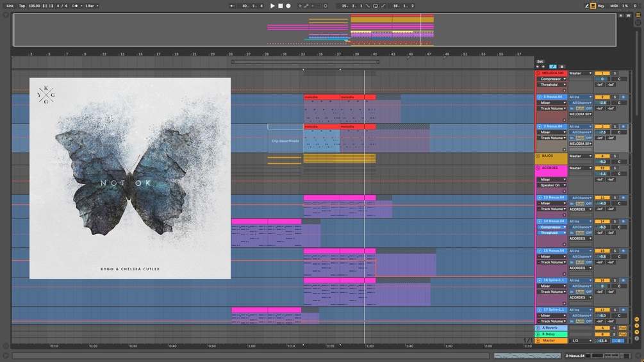Screen dimensions: 644x362
Task: Open 13 Nexus.64 ACORDES output dropdown
Action: click(580, 210)
